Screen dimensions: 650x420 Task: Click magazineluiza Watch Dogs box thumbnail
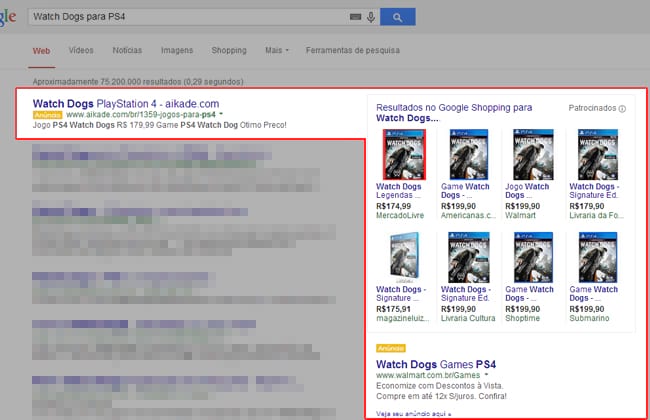pyautogui.click(x=404, y=257)
